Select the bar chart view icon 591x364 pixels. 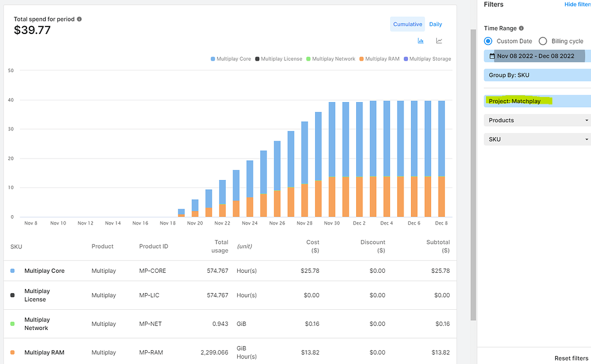[x=420, y=40]
